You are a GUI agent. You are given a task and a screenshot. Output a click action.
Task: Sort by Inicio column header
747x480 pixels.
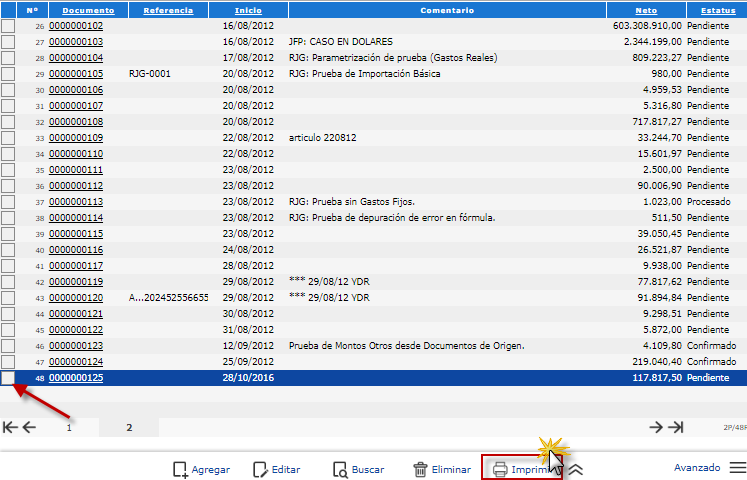click(248, 10)
